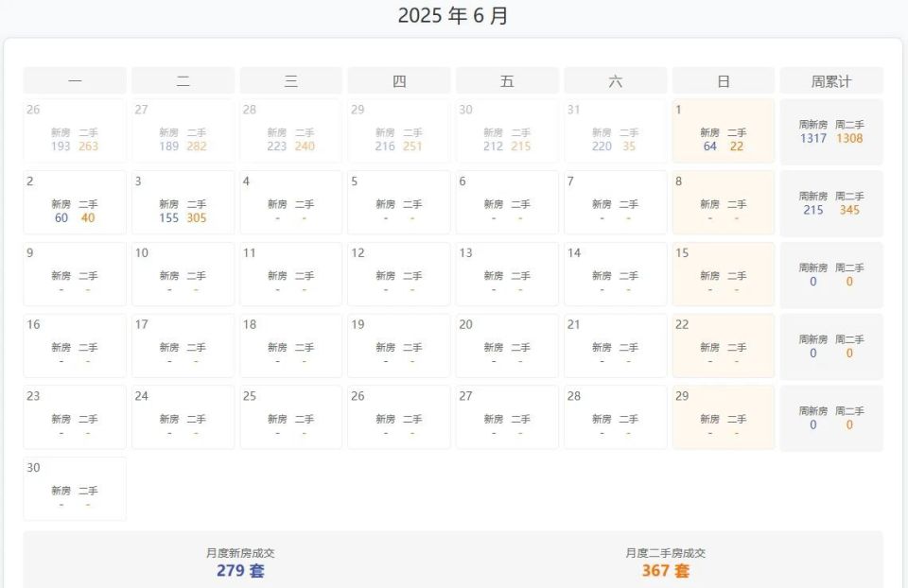The image size is (908, 588).
Task: Open weekly total showing 1317 and 1308
Action: coord(831,131)
